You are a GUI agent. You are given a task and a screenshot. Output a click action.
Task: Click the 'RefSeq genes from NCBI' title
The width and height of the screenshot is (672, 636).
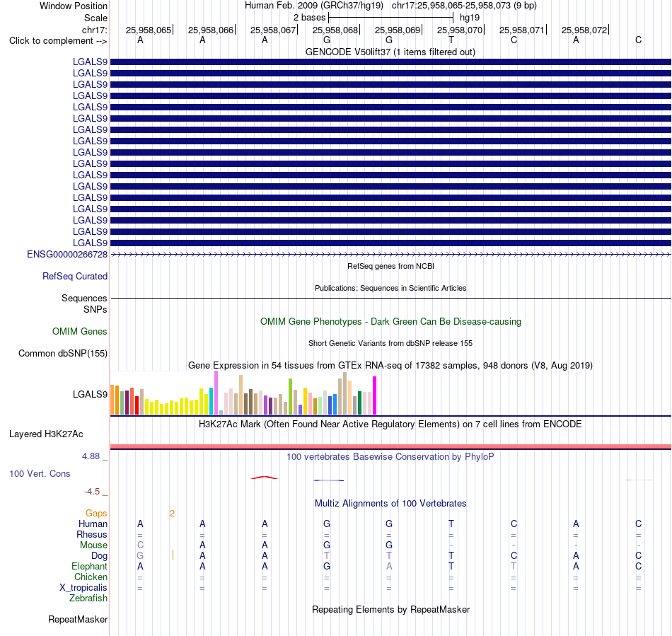point(390,266)
